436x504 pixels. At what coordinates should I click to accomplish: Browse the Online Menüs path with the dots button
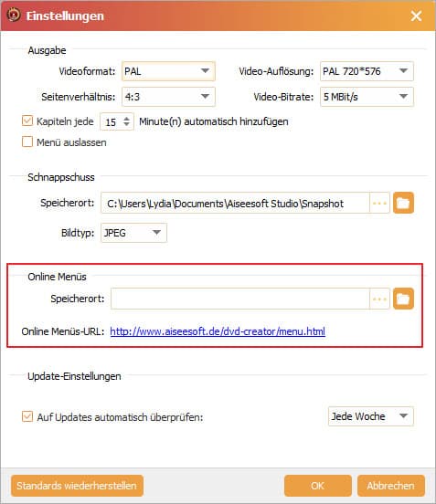point(379,299)
